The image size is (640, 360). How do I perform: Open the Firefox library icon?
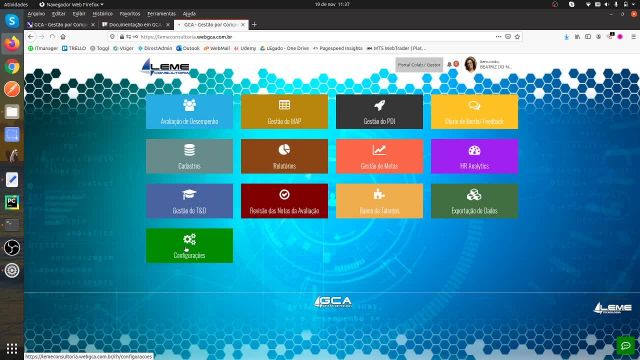577,37
